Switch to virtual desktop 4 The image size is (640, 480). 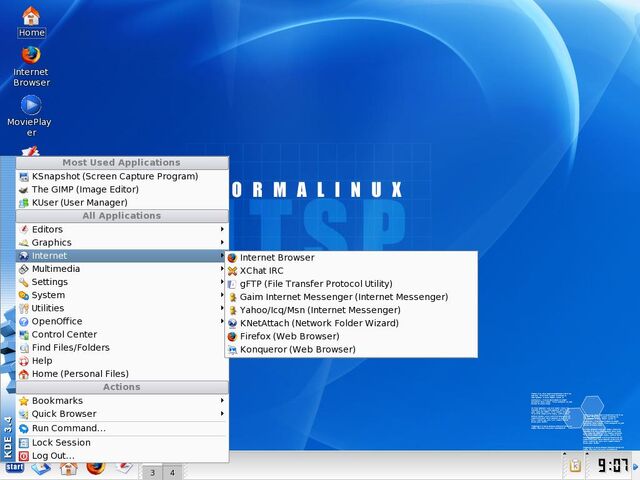click(x=172, y=472)
